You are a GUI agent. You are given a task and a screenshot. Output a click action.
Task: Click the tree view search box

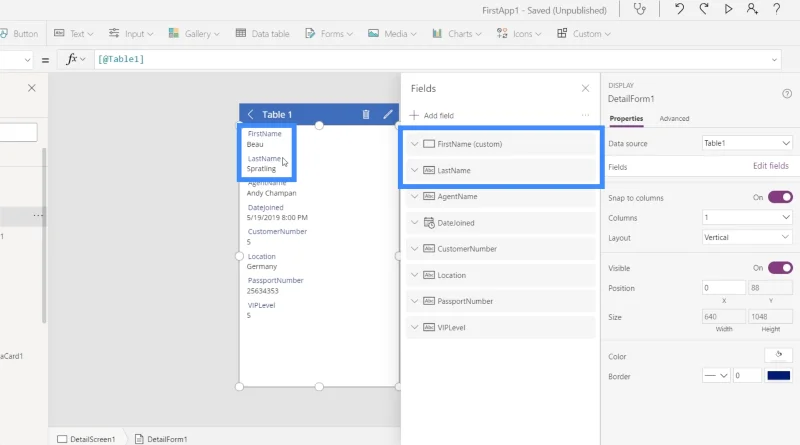[x=18, y=132]
